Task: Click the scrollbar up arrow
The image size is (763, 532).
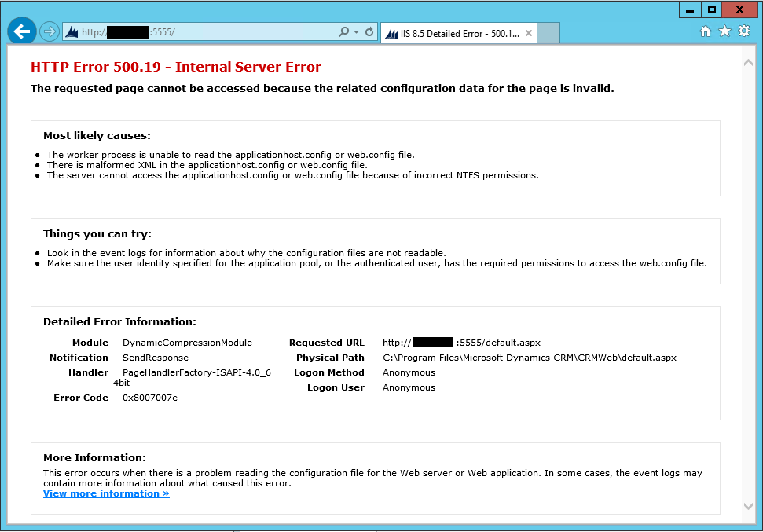Action: [748, 62]
